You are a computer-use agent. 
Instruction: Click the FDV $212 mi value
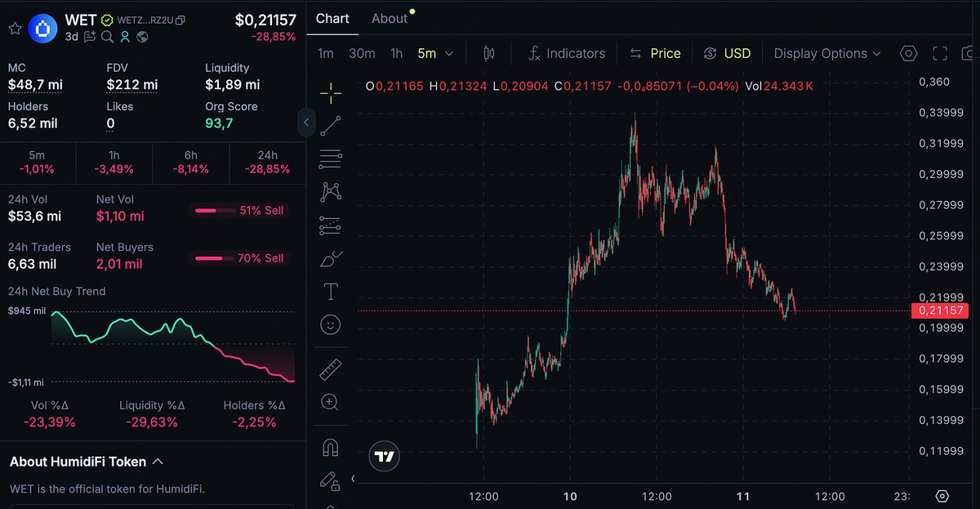[x=132, y=84]
